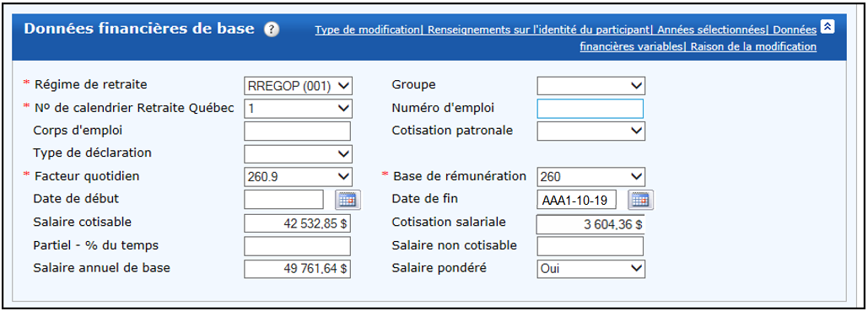Focus the Numéro d'emploi input field
The height and width of the screenshot is (311, 868).
(x=590, y=109)
